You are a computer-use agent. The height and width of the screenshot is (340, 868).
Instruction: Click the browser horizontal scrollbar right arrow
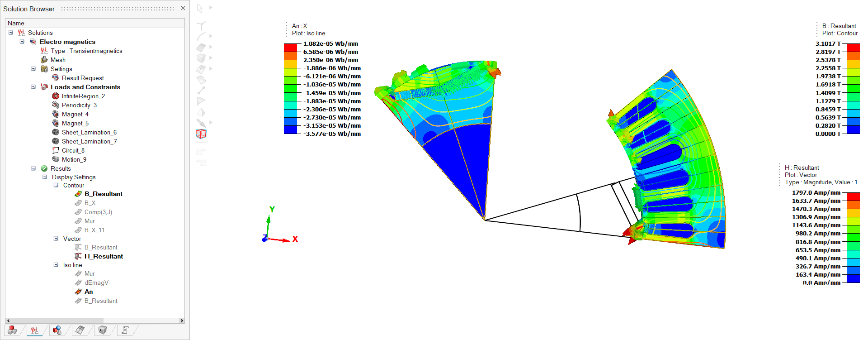point(182,321)
